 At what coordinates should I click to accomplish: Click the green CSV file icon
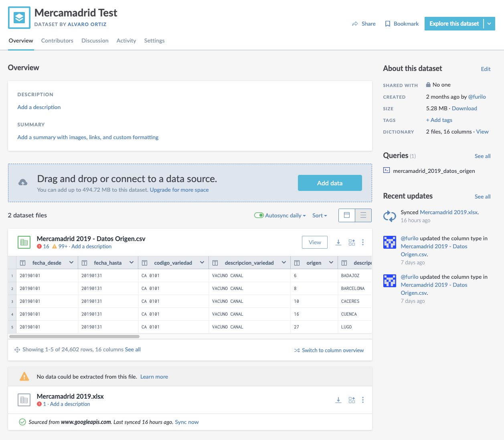point(24,242)
